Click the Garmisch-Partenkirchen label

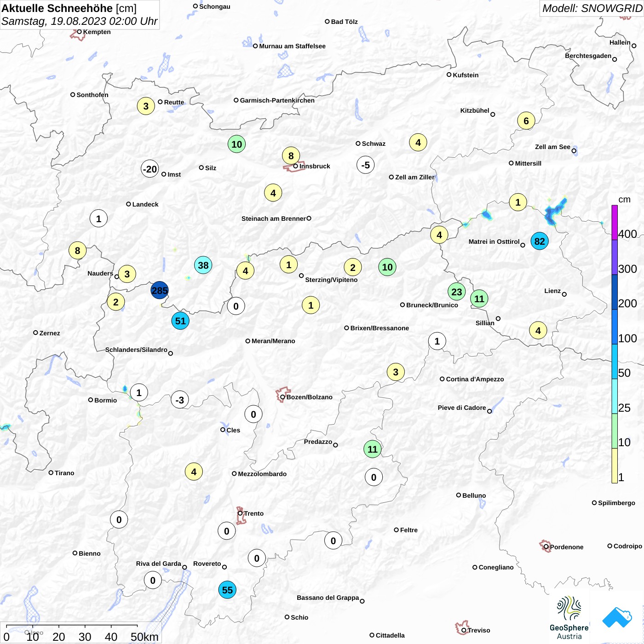tap(277, 100)
